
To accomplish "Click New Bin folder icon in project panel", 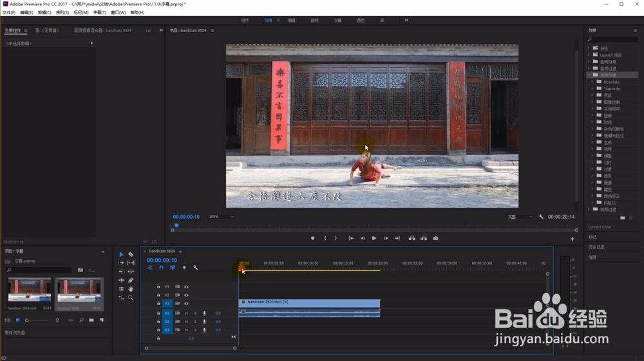I will (91, 320).
